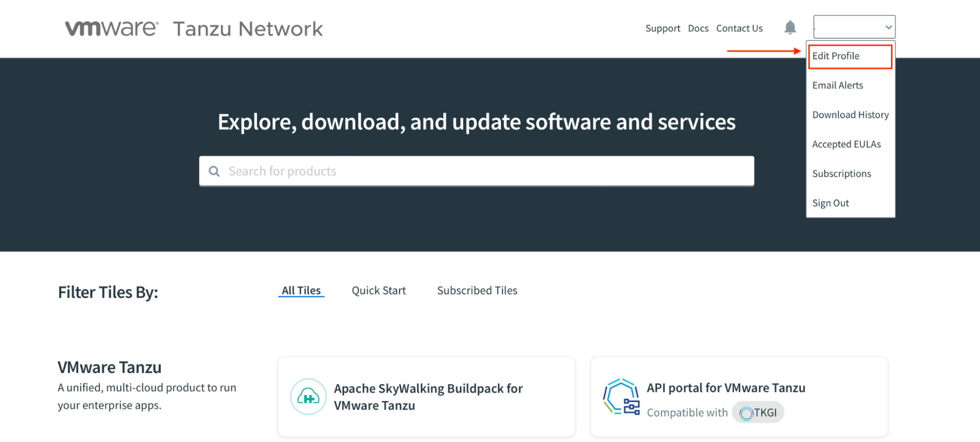Viewport: 980px width, 442px height.
Task: Open the Support link
Action: point(662,28)
